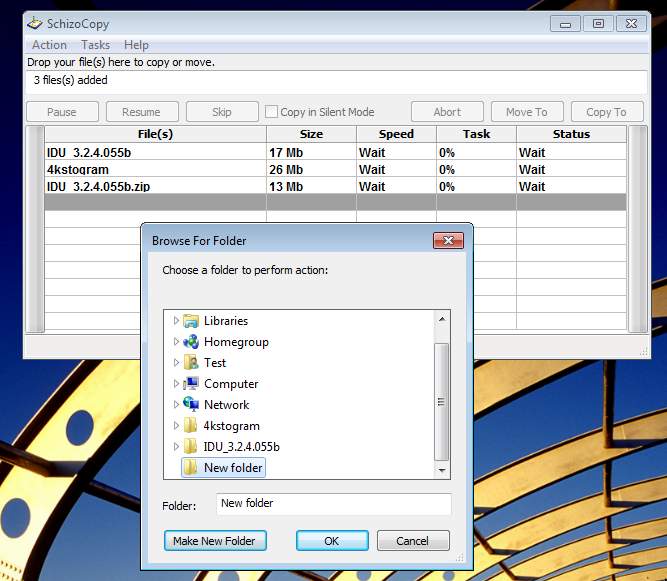Enable Copy in Silent Mode checkbox
Viewport: 667px width, 581px height.
(271, 112)
